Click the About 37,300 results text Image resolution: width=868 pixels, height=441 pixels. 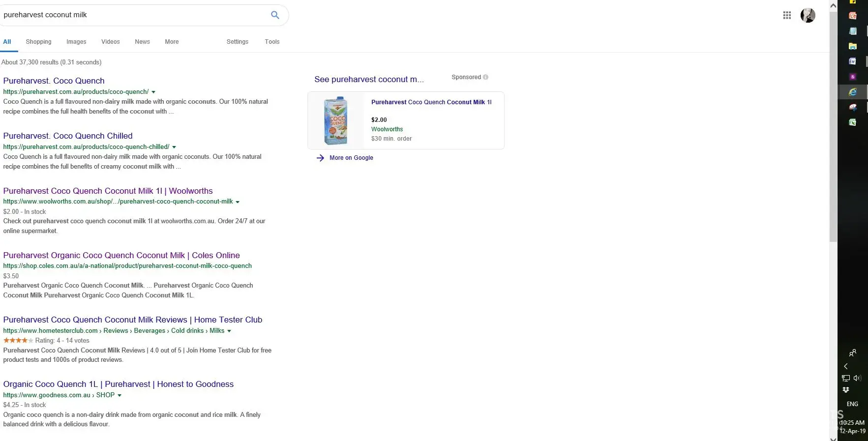coord(52,62)
